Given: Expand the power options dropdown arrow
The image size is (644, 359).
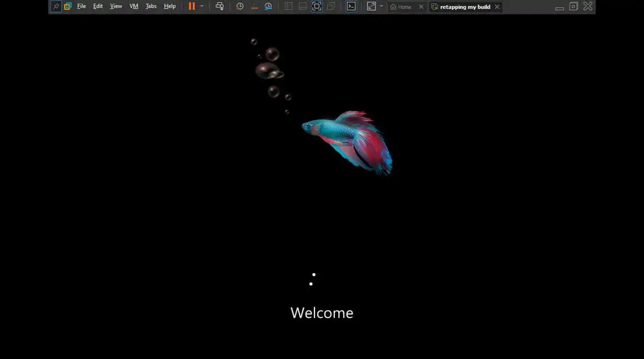Looking at the screenshot, I should (202, 7).
